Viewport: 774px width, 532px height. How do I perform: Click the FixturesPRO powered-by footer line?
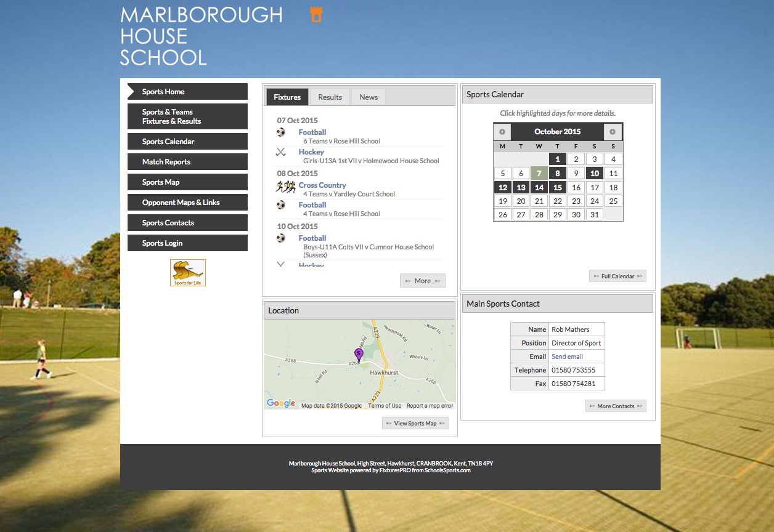(x=391, y=470)
